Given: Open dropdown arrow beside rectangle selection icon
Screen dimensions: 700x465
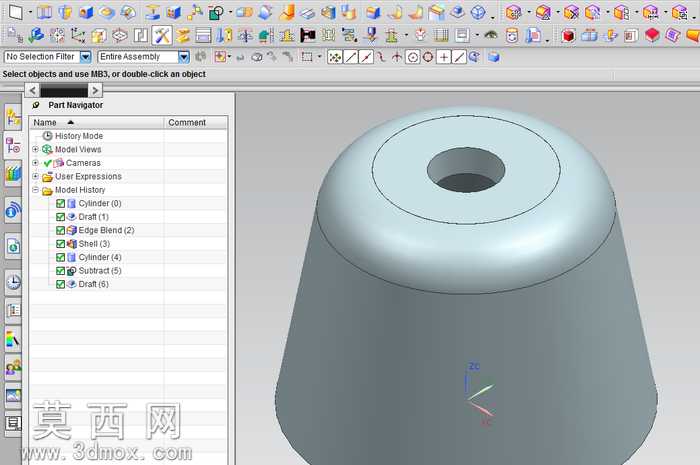Looking at the screenshot, I should point(319,57).
